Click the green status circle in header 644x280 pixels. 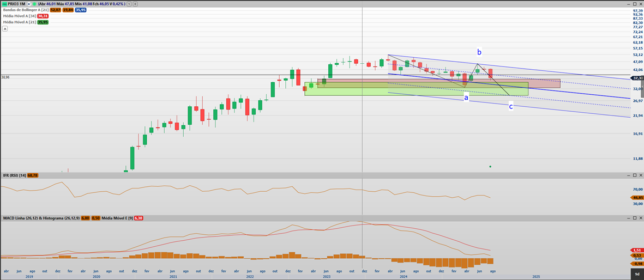click(34, 4)
